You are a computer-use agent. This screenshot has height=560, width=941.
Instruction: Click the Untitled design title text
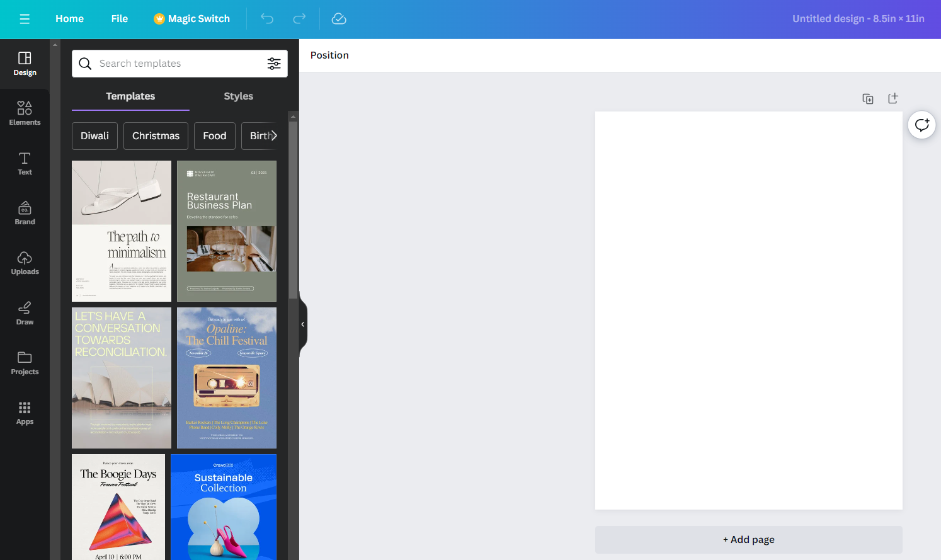point(858,19)
